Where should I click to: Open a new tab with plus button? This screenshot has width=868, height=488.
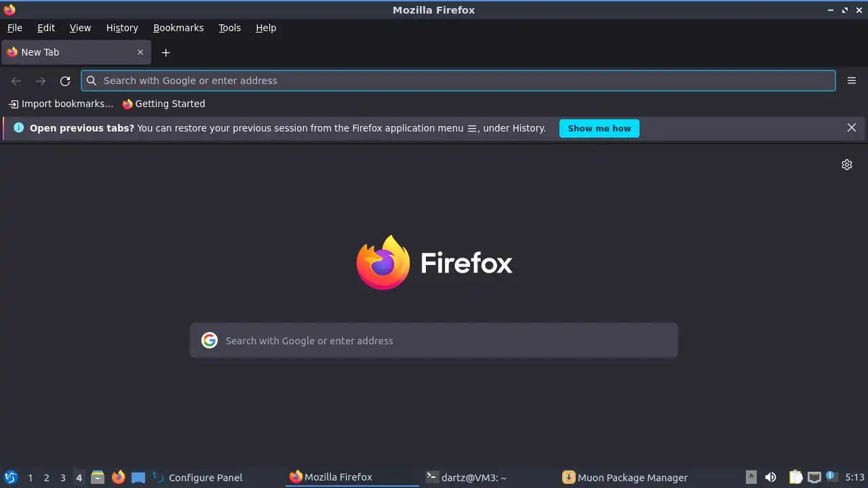click(x=165, y=52)
